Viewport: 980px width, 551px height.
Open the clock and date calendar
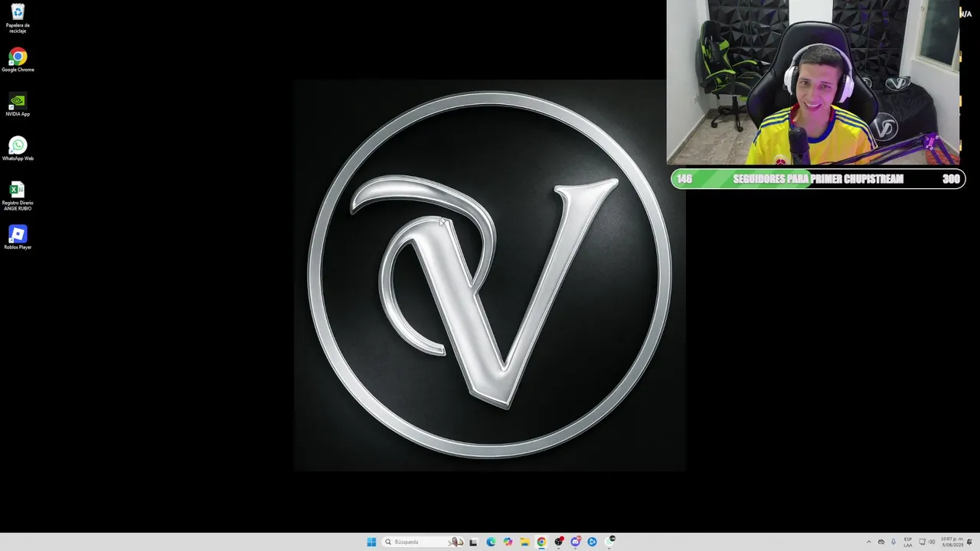click(952, 542)
